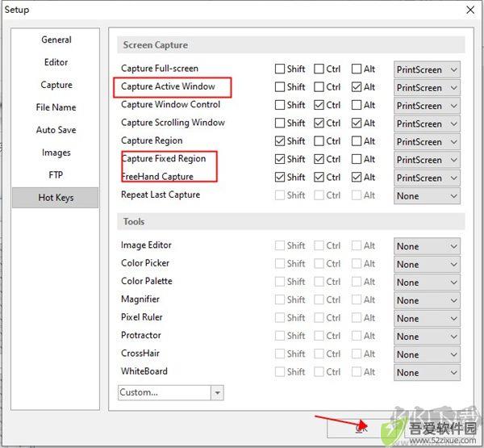Select the Images settings page
Viewport: 484px width, 448px height.
56,153
